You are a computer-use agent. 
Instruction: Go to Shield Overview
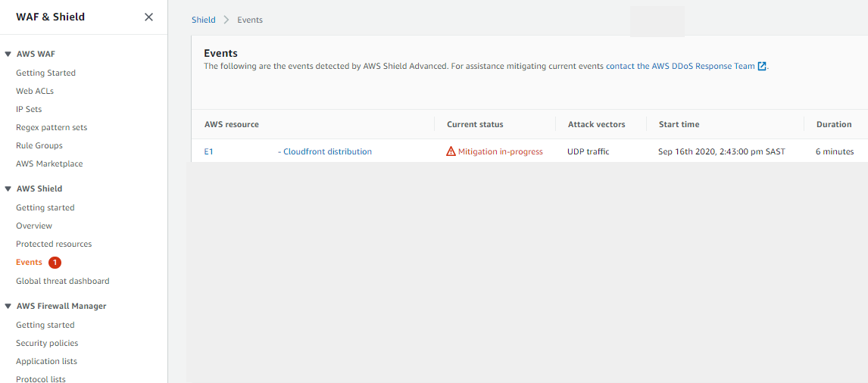[34, 226]
